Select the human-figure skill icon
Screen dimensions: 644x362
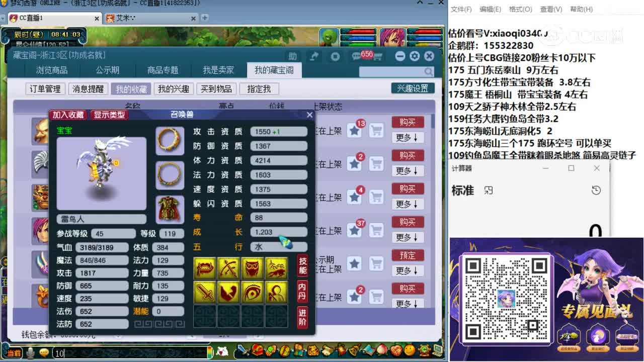pos(276,292)
